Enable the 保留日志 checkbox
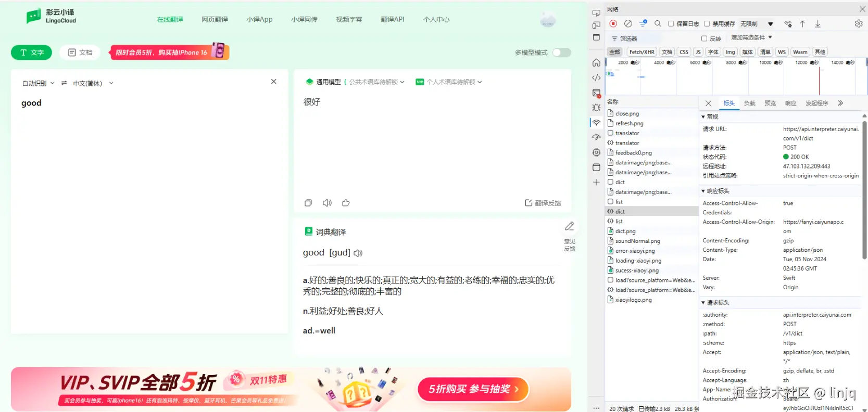The height and width of the screenshot is (412, 868). (x=671, y=23)
